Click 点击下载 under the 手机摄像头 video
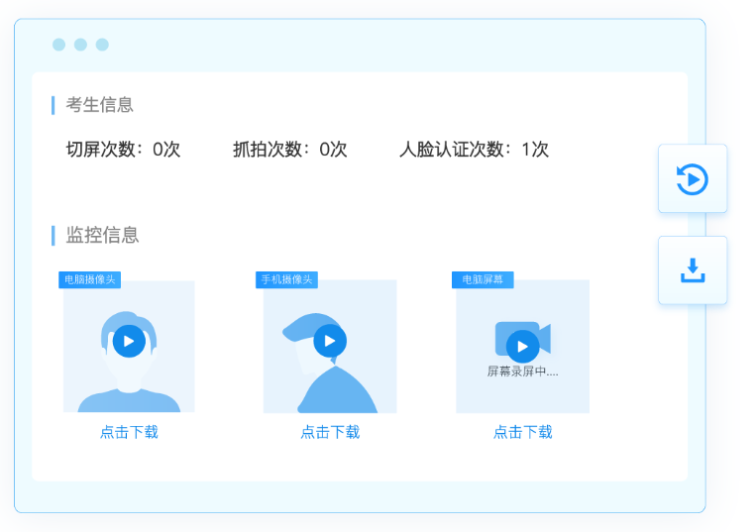 330,432
